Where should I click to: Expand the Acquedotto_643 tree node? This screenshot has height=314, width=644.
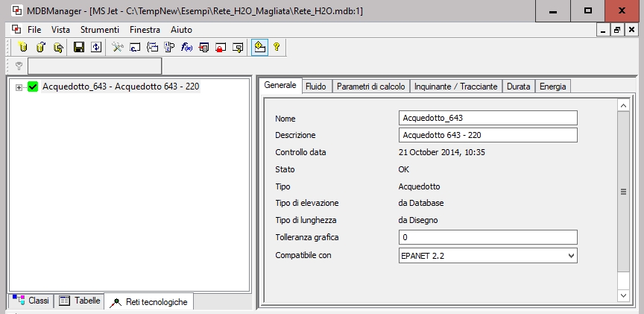pos(19,87)
